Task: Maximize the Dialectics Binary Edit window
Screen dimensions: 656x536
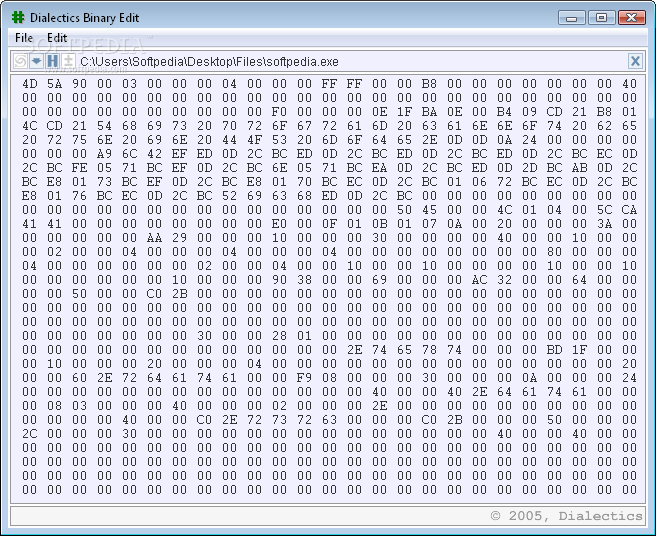Action: tap(601, 18)
